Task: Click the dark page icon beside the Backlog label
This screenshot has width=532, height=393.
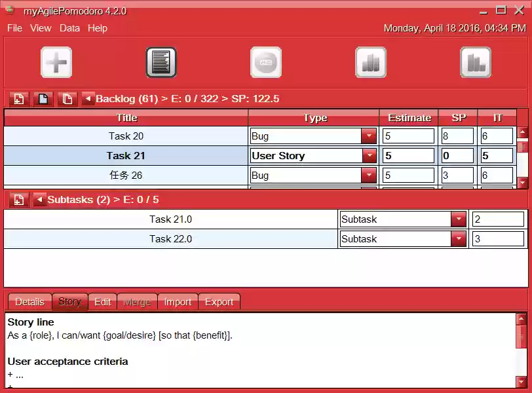Action: point(43,98)
